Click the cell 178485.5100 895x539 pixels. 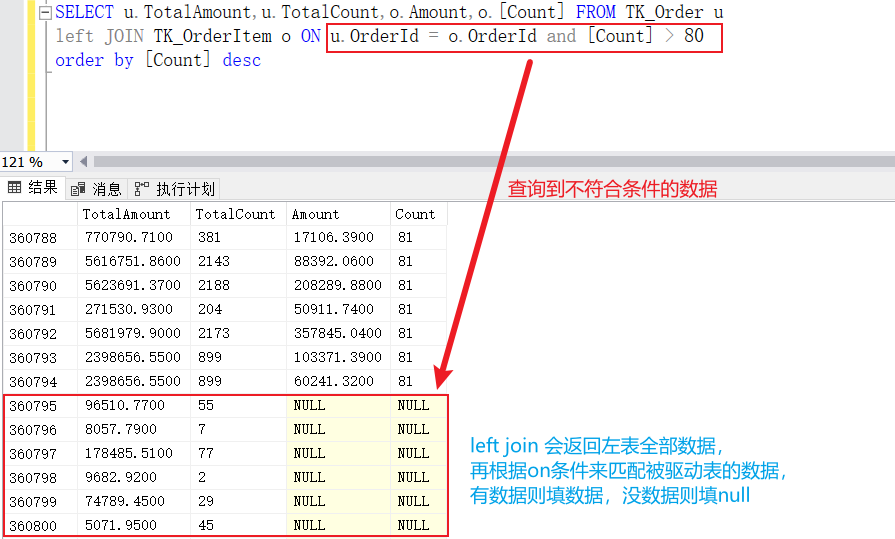[x=134, y=453]
